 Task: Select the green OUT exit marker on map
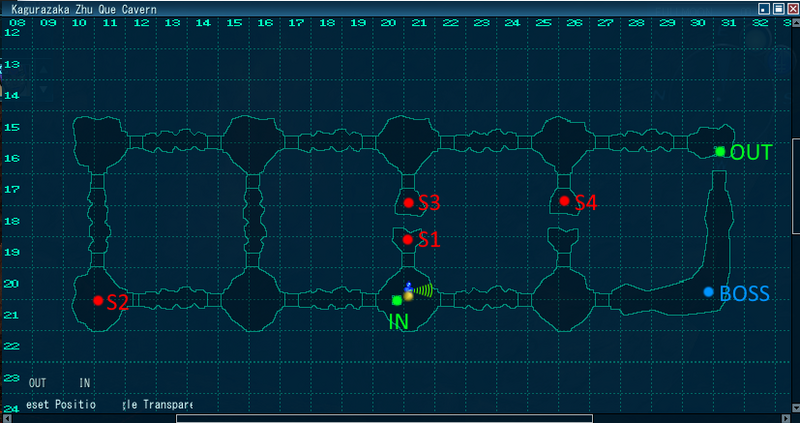(720, 151)
